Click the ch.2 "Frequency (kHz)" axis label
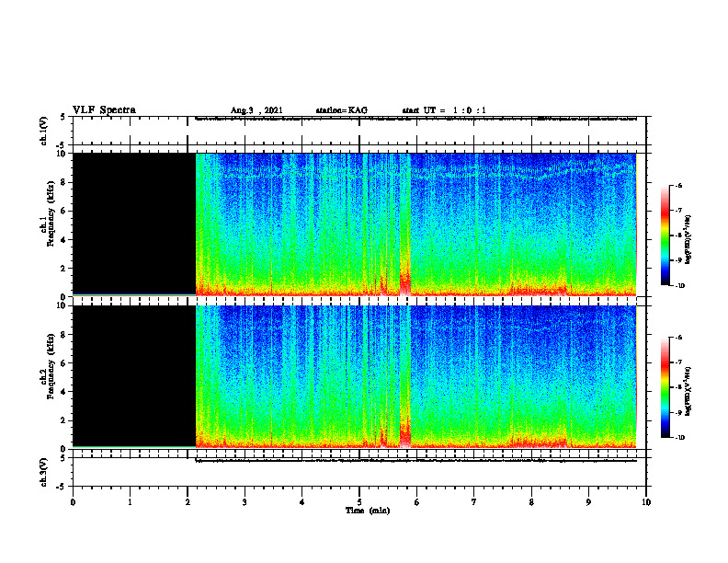Image resolution: width=728 pixels, height=563 pixels. coord(51,366)
